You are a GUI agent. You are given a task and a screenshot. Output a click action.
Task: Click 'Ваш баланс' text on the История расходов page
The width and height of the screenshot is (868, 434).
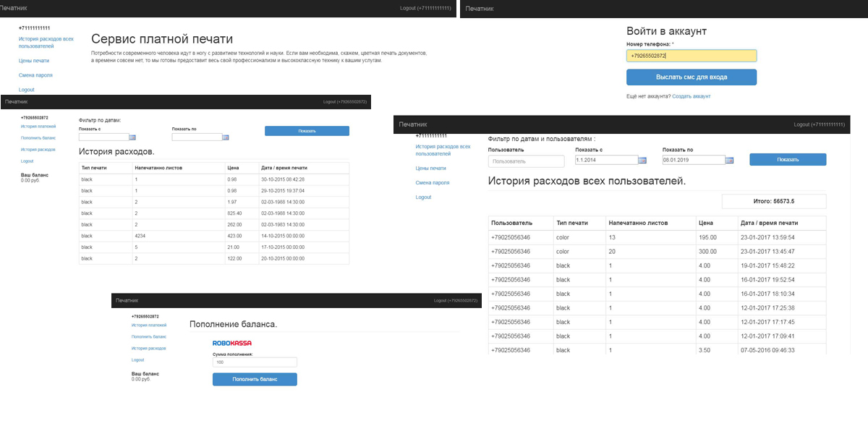[35, 174]
